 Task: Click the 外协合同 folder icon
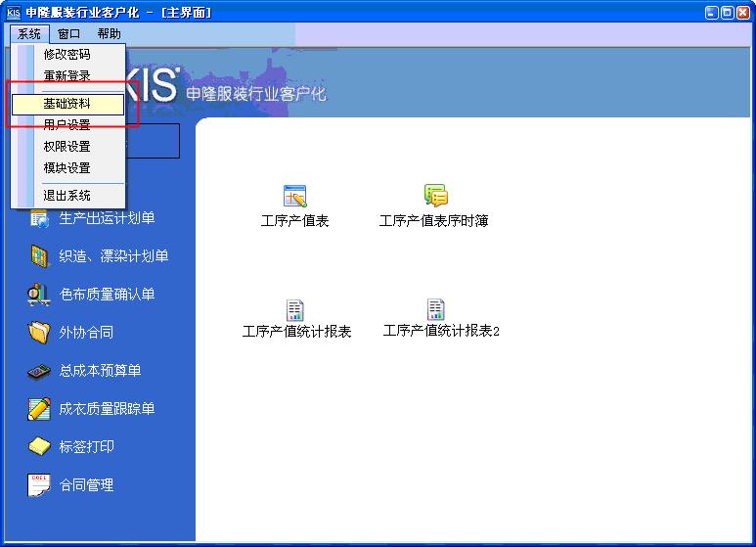click(39, 333)
